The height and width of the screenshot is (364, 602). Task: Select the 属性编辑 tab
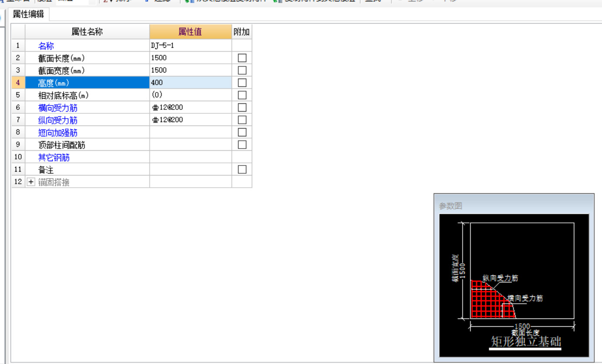click(x=29, y=14)
